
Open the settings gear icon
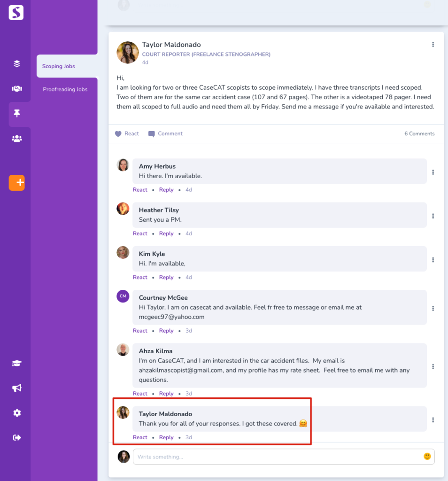click(x=17, y=413)
